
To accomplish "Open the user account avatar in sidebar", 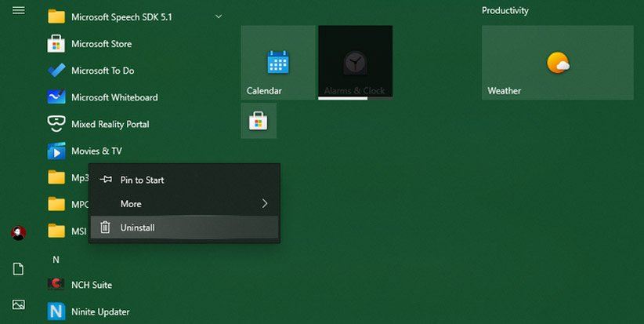I will coord(19,233).
